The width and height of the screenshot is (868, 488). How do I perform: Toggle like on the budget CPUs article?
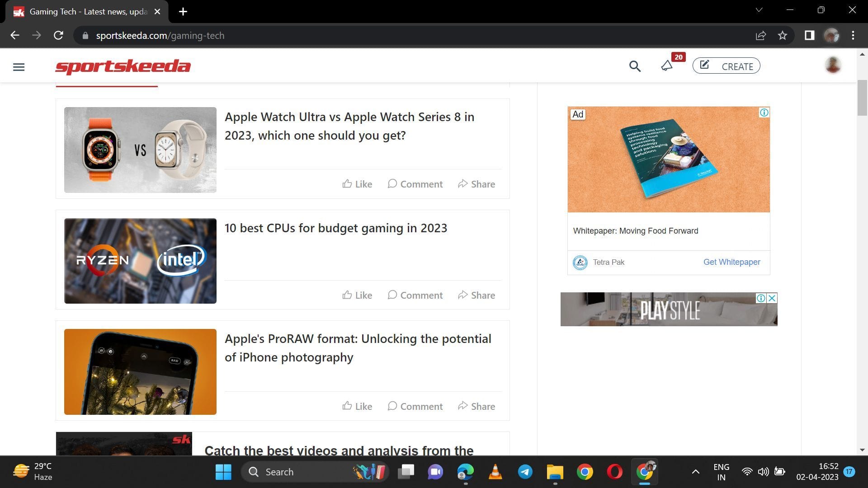pos(357,295)
